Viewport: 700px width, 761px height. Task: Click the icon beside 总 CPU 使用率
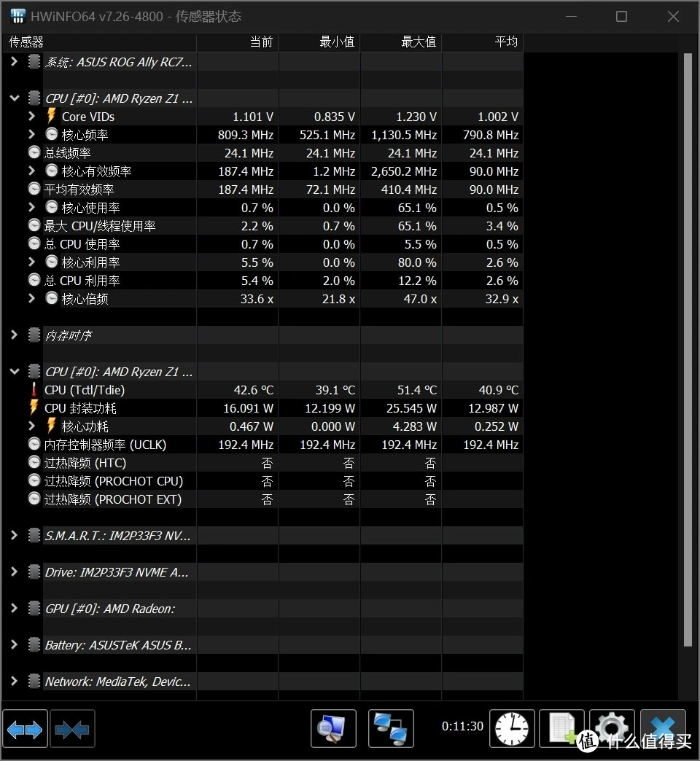(x=34, y=243)
